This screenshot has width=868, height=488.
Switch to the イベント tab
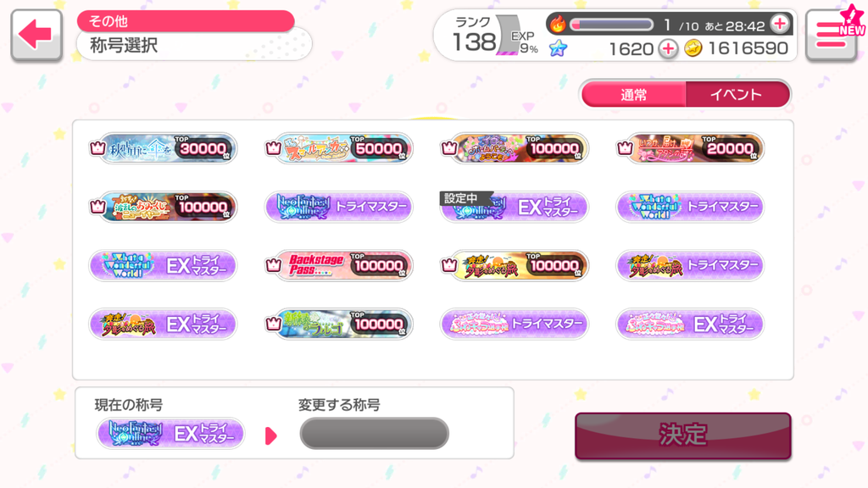(x=737, y=95)
